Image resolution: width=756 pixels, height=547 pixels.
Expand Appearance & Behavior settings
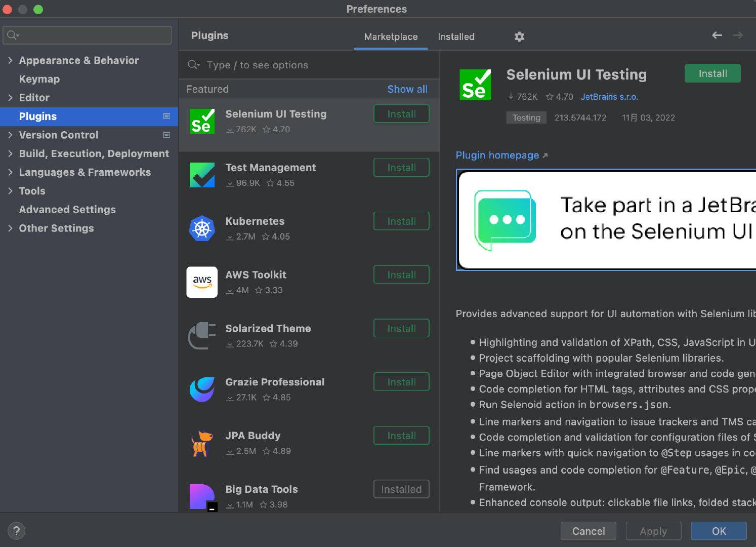[10, 60]
